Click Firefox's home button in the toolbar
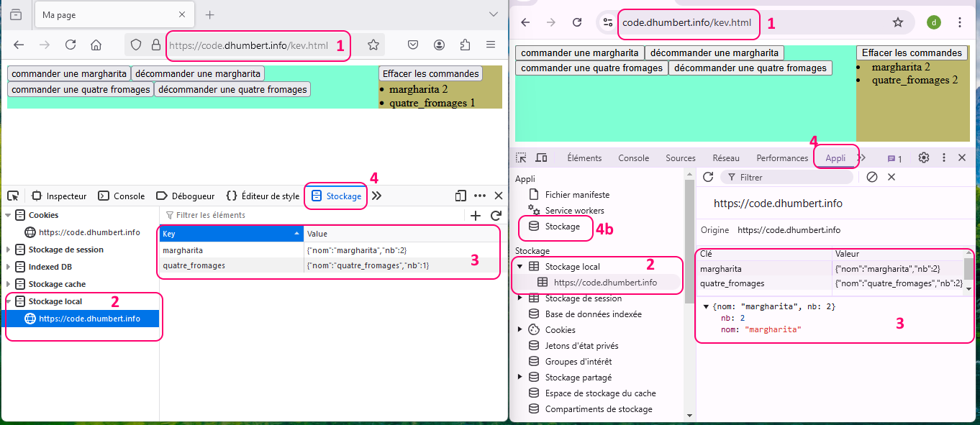 click(96, 45)
